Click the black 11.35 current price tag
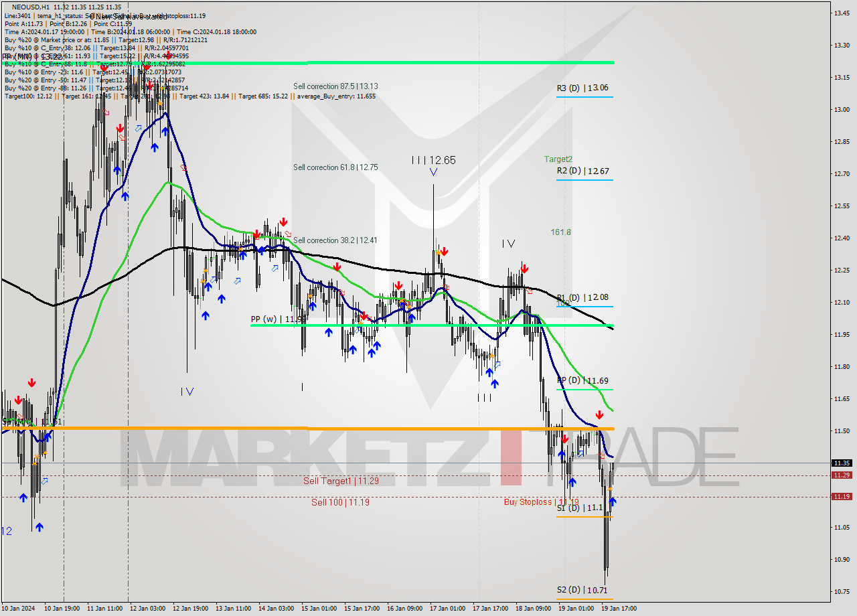Image resolution: width=857 pixels, height=616 pixels. [x=842, y=463]
